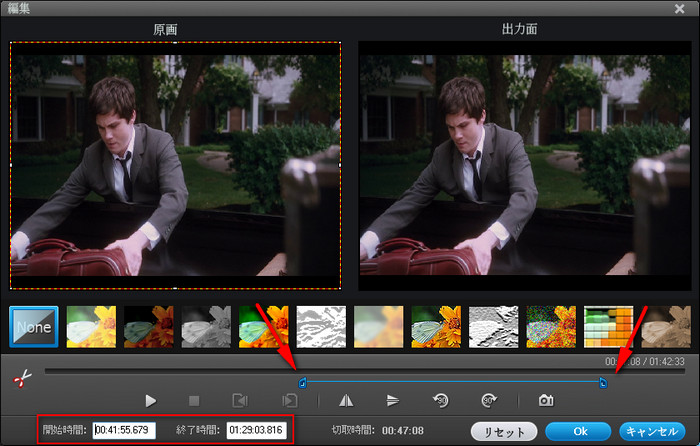The height and width of the screenshot is (446, 700).
Task: Take a snapshot with the camera icon
Action: [546, 400]
